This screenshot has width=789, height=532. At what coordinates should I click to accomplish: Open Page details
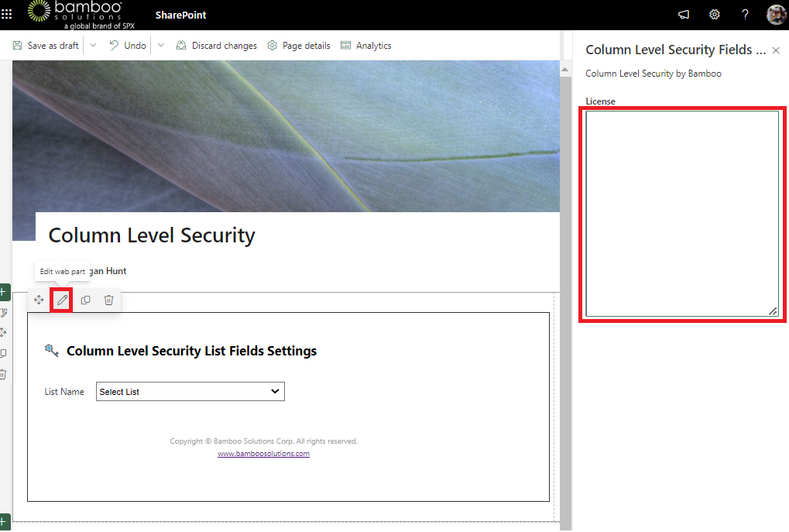click(x=299, y=45)
